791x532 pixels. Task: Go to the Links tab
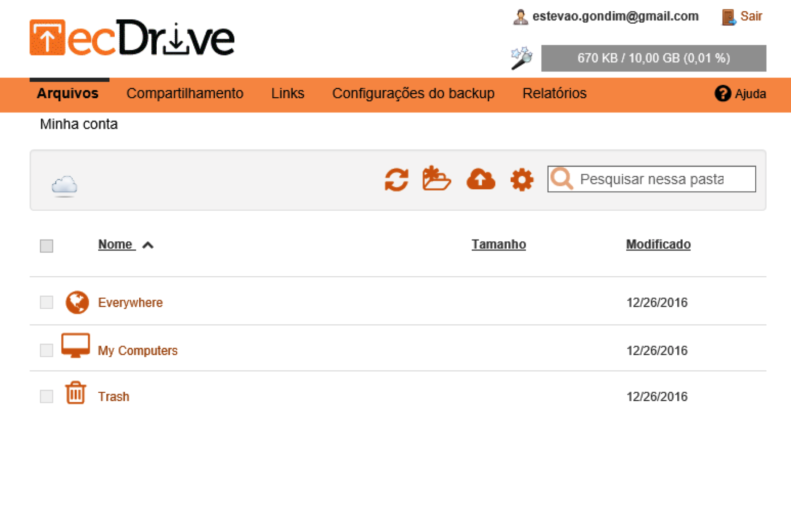(288, 93)
